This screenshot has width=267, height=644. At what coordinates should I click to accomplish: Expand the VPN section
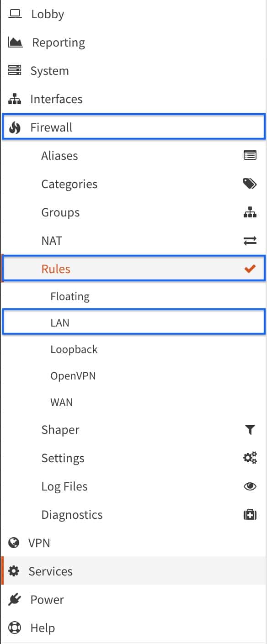(x=40, y=543)
